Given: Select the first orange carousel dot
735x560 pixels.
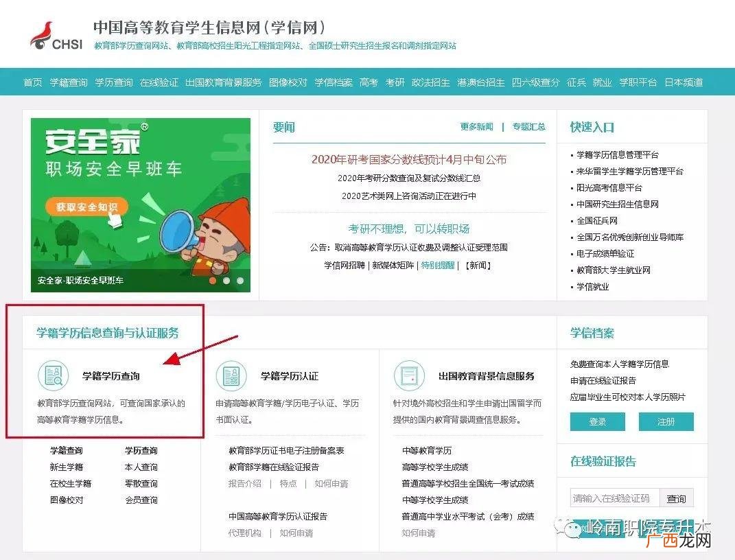Looking at the screenshot, I should [212, 281].
